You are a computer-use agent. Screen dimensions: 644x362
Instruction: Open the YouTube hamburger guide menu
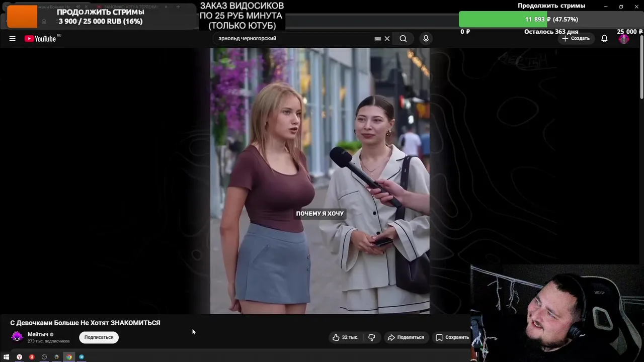[x=12, y=39]
